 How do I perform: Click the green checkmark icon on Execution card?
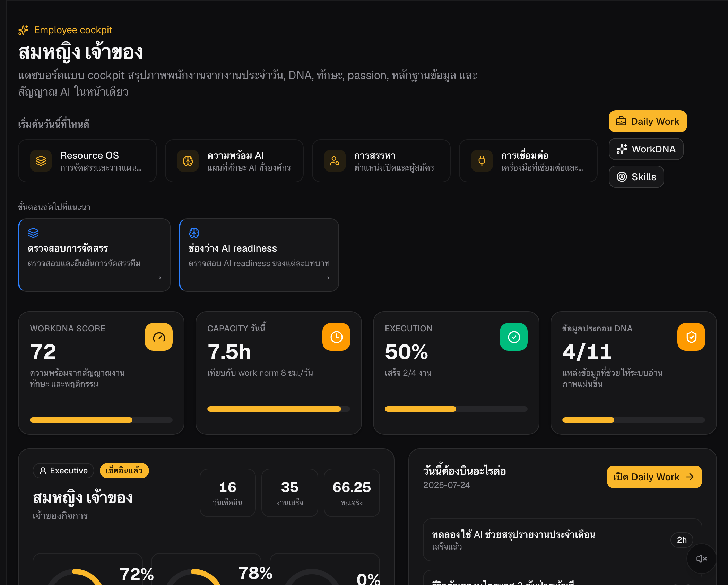click(x=514, y=337)
